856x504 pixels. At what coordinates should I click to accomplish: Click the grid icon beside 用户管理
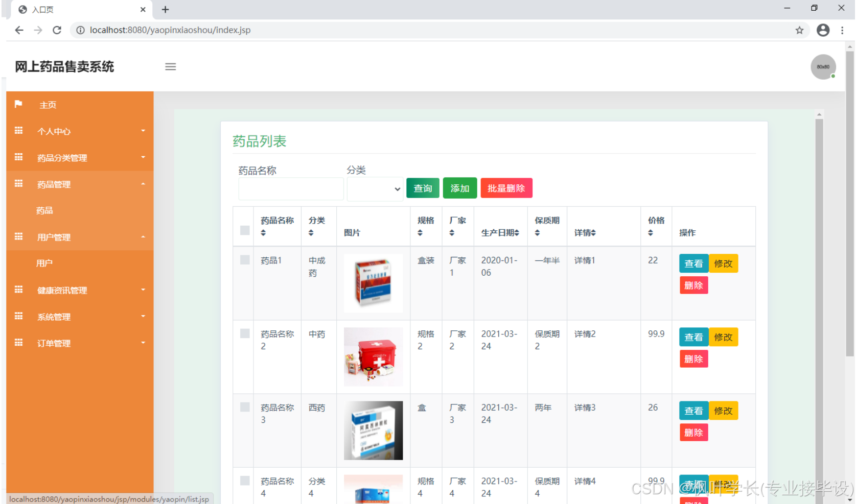pyautogui.click(x=18, y=236)
